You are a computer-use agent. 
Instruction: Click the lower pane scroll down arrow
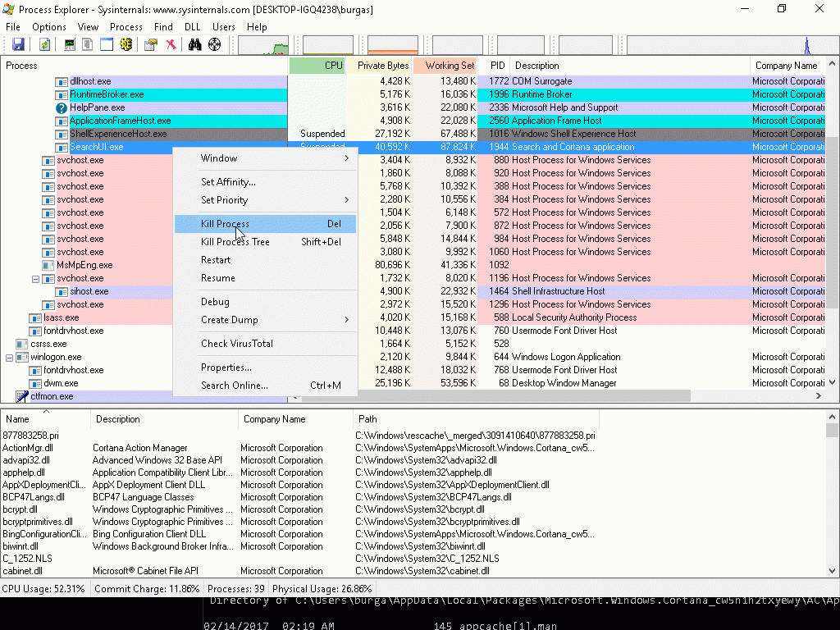tap(832, 571)
